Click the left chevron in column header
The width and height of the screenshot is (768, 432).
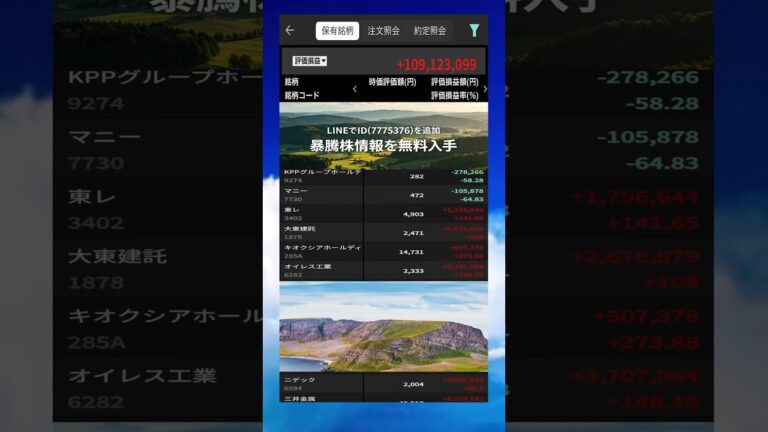click(x=354, y=89)
